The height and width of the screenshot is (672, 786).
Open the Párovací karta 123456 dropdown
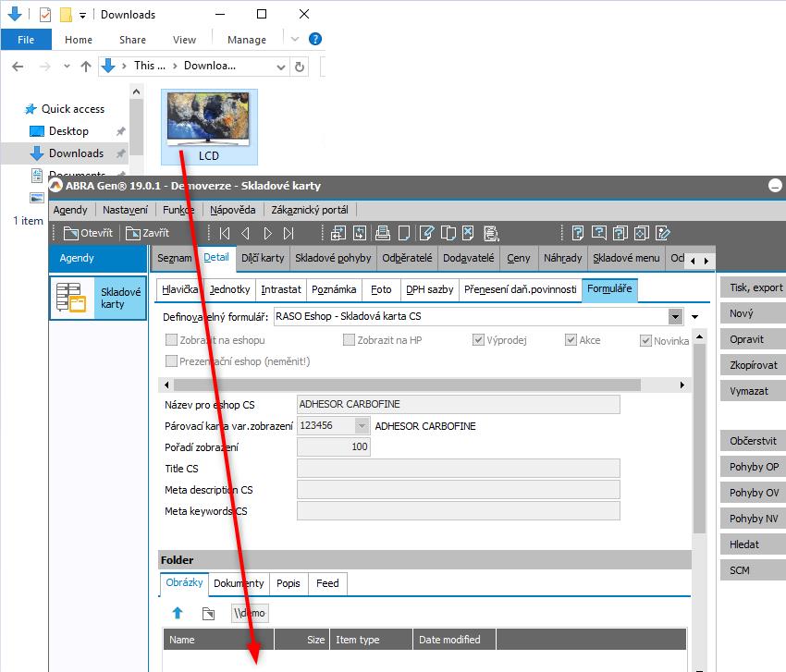[362, 426]
